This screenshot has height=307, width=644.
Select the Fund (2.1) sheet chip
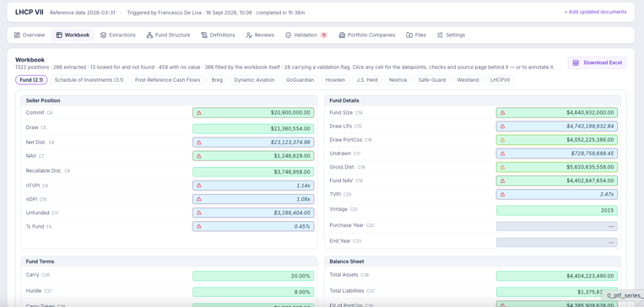pyautogui.click(x=31, y=80)
